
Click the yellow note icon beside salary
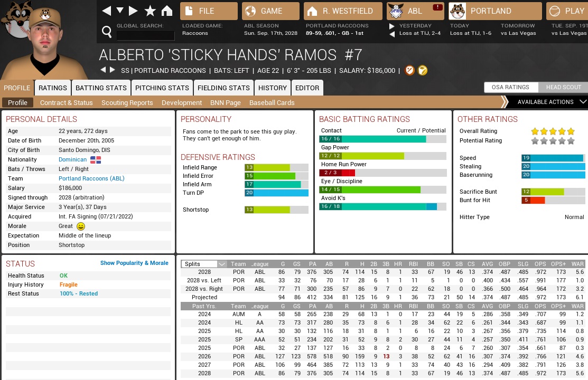tap(423, 70)
